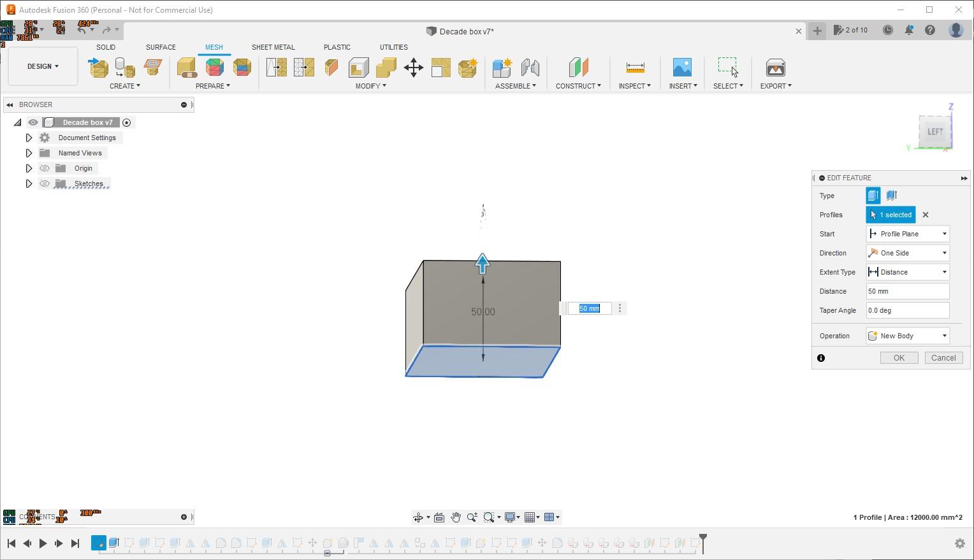Open the Extent Type dropdown
Viewport: 974px width, 560px height.
click(908, 272)
